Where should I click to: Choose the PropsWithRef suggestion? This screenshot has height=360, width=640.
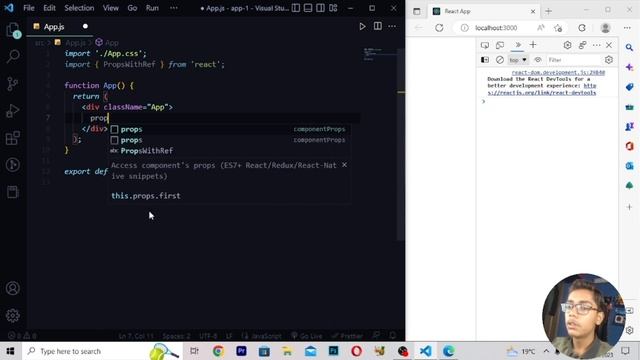[x=229, y=151]
